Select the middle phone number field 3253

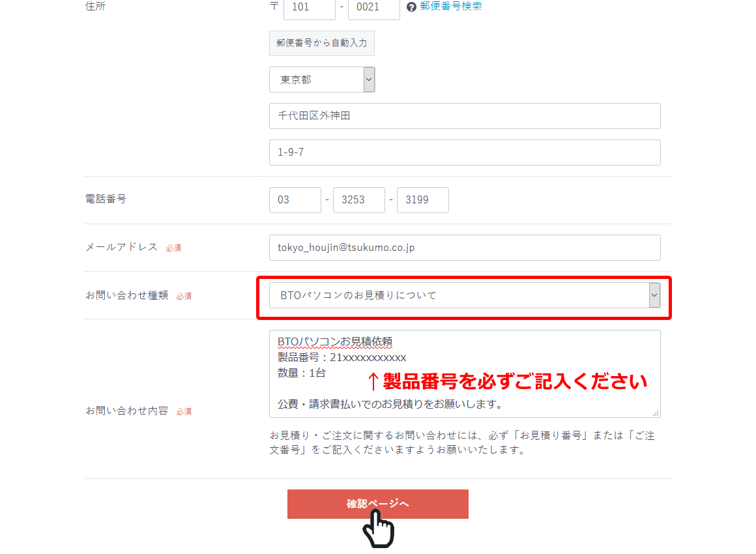click(x=358, y=199)
